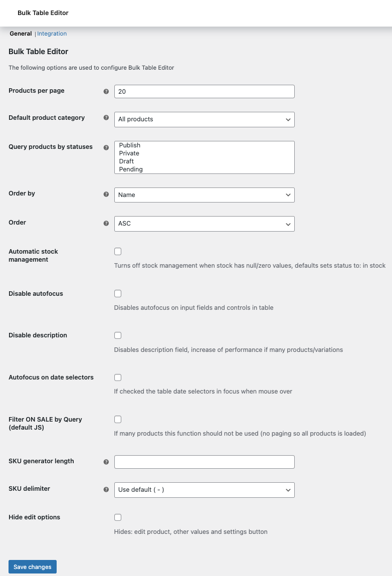Switch to the Integration tab

[52, 33]
